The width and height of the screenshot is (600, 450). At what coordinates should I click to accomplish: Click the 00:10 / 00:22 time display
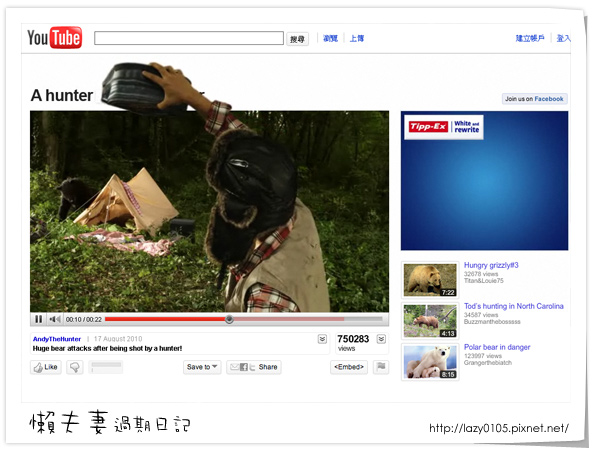pos(83,319)
